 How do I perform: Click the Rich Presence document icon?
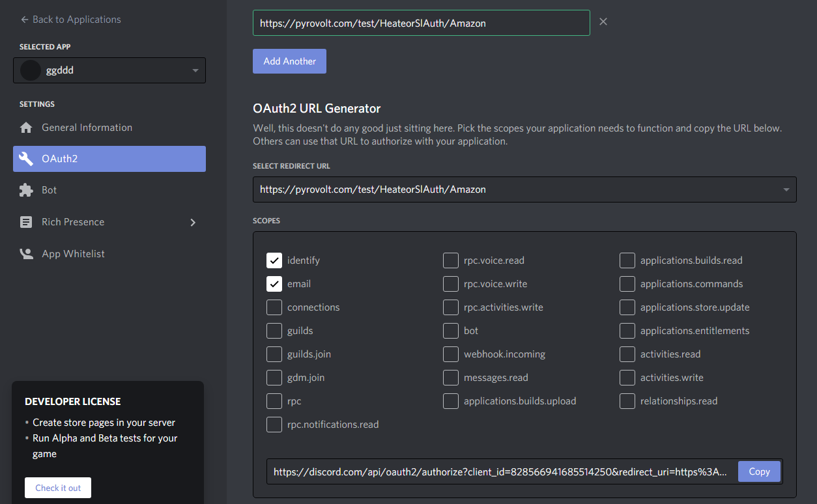click(26, 222)
